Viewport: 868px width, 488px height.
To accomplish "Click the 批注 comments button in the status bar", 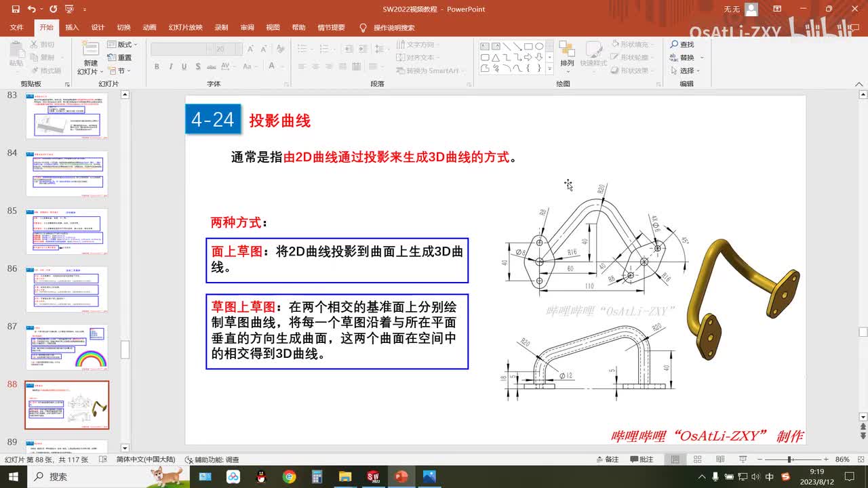I will (642, 460).
